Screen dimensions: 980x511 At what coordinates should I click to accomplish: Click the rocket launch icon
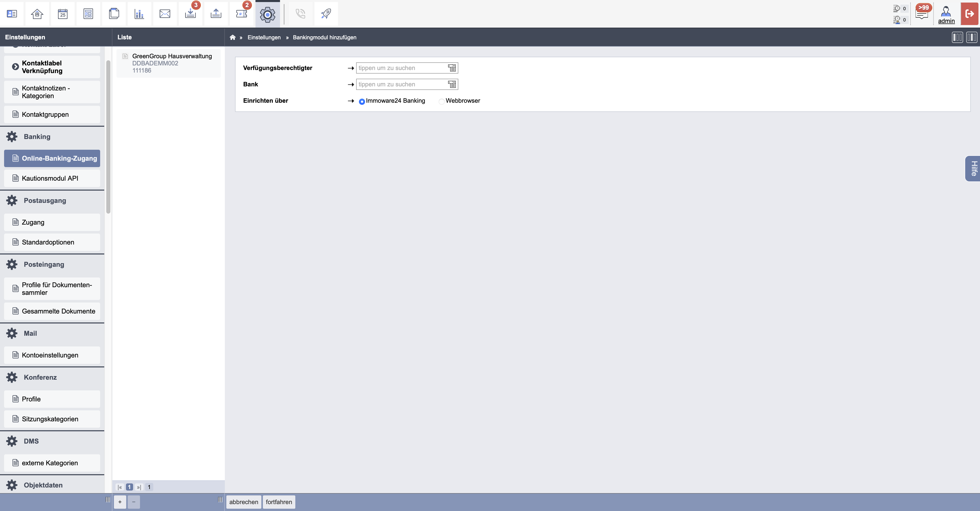tap(326, 14)
